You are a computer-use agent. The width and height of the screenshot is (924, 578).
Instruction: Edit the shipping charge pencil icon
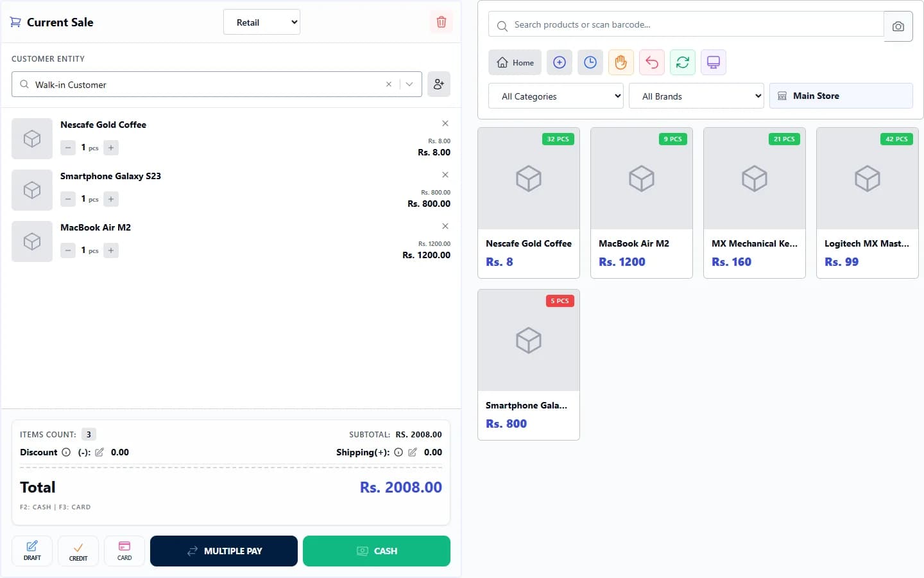[413, 452]
